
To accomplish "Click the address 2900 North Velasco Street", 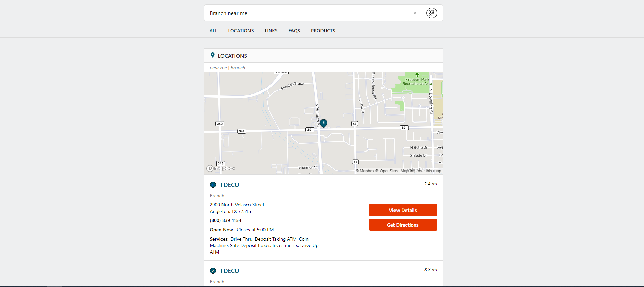I will pyautogui.click(x=237, y=205).
